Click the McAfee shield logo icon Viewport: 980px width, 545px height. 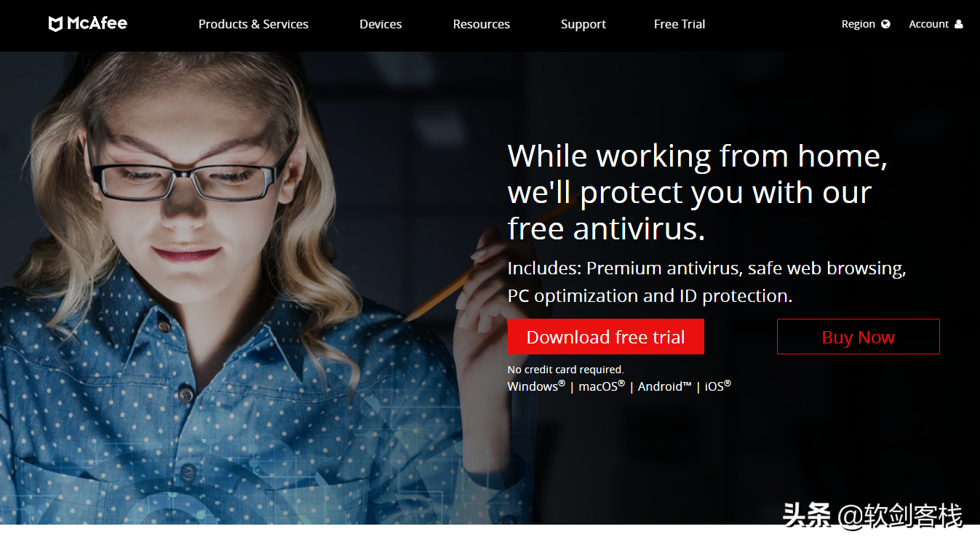tap(55, 24)
